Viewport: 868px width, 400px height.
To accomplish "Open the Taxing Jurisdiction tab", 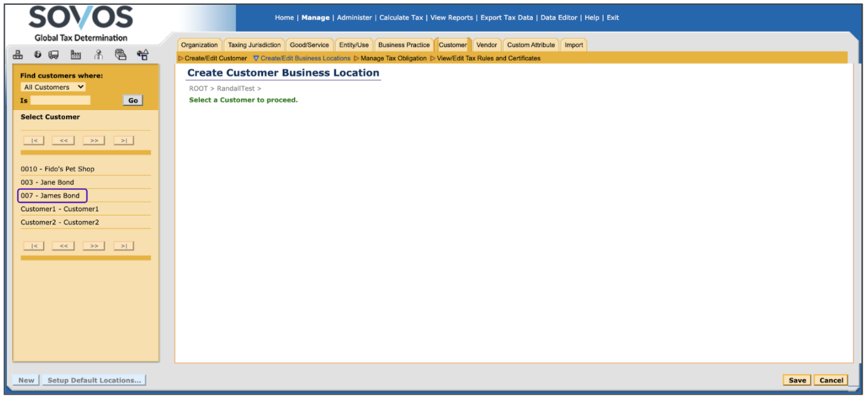I will 254,45.
